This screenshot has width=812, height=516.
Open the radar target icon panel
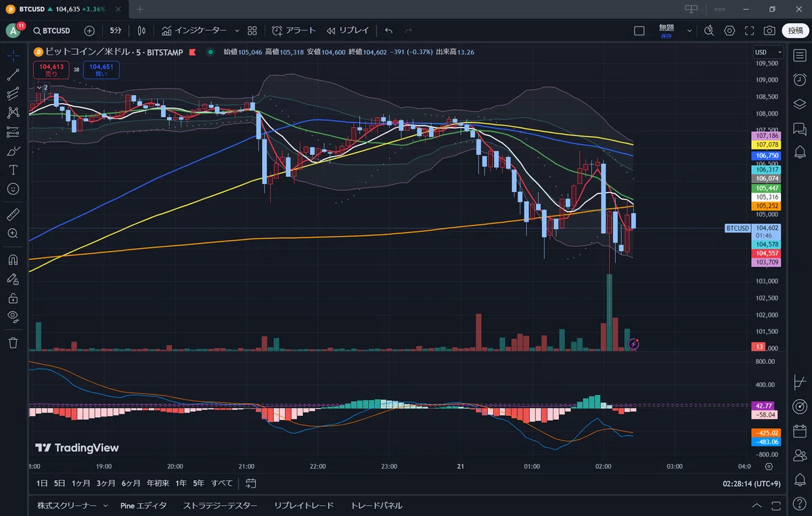click(799, 406)
